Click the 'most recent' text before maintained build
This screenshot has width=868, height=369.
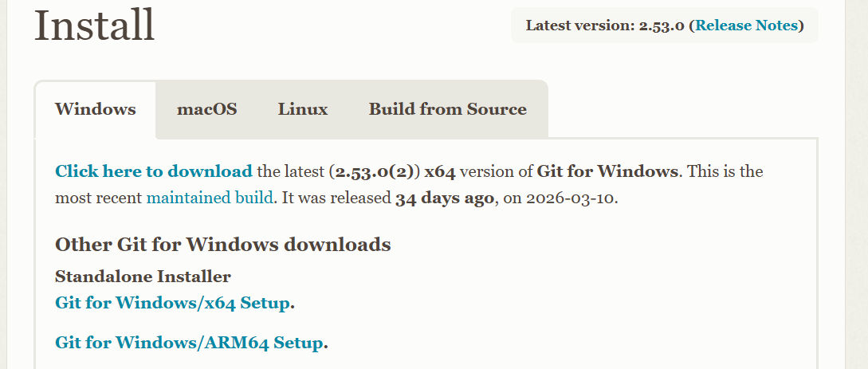[x=98, y=198]
